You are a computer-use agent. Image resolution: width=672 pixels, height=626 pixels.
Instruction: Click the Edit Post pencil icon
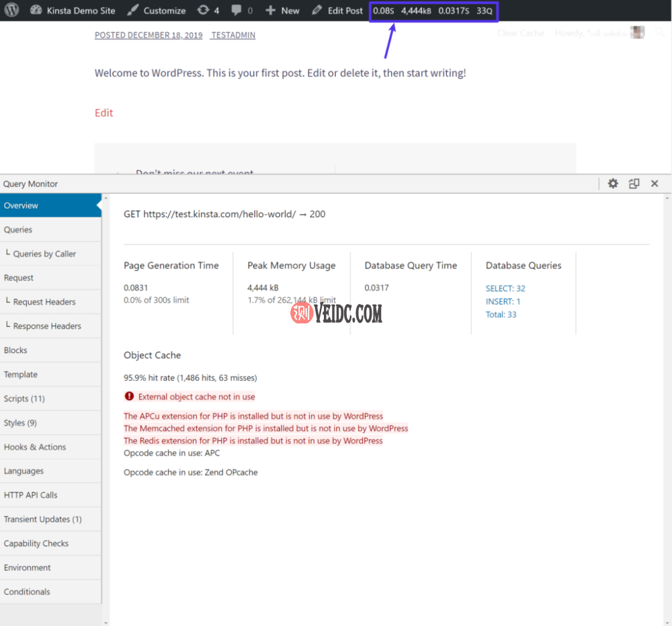click(316, 10)
